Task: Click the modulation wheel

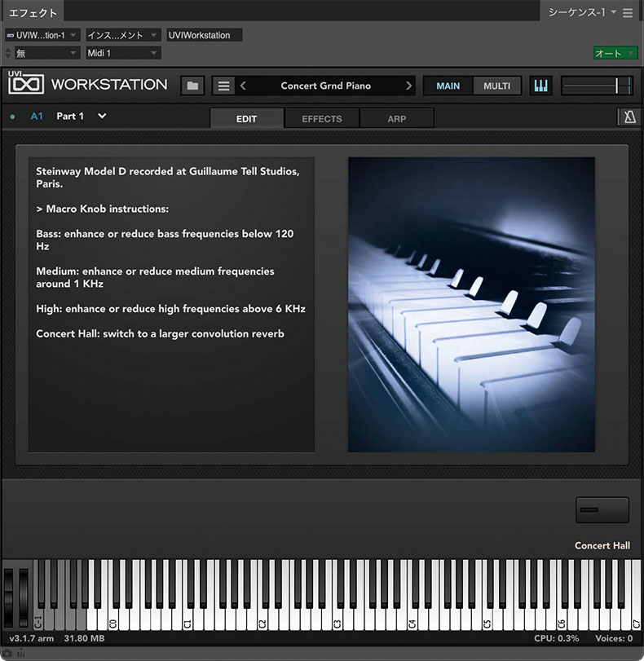Action: click(x=23, y=597)
